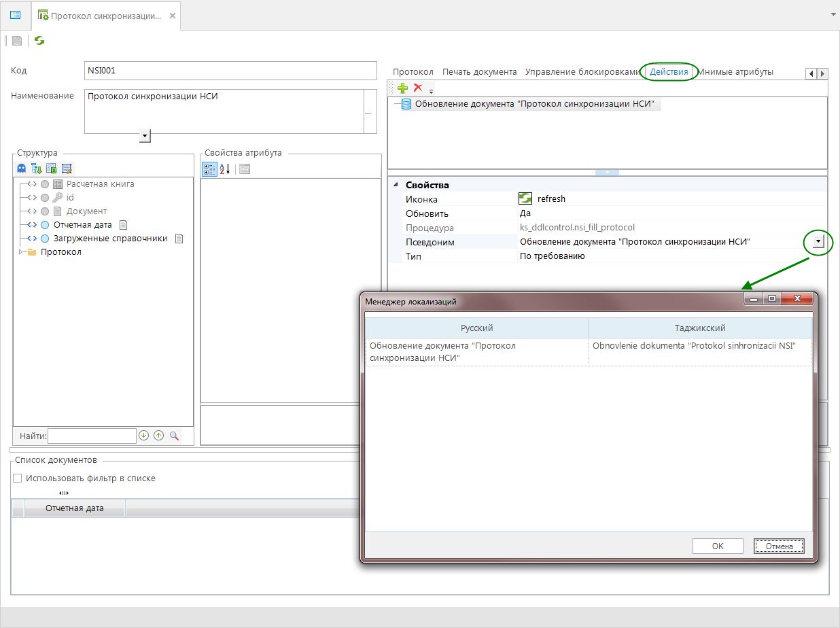Add a new action with the green plus

tap(402, 88)
